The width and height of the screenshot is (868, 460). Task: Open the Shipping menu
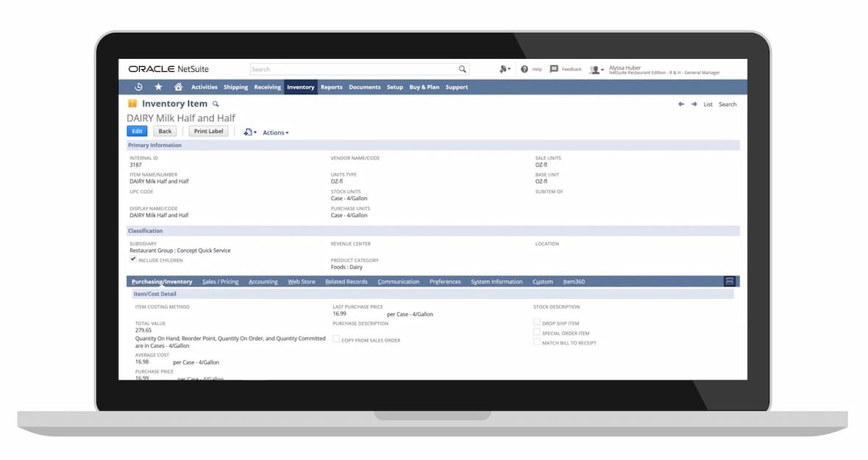236,87
